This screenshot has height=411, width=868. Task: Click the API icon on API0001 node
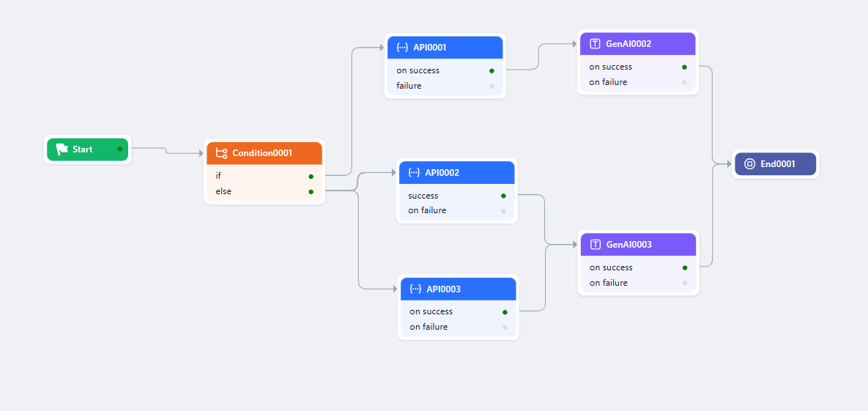402,48
